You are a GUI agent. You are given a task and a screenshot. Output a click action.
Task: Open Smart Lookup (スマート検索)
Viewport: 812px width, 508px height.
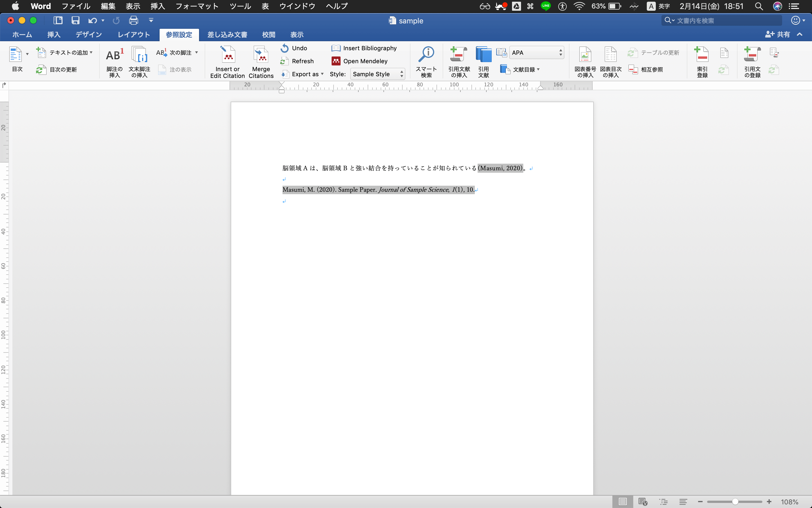tap(426, 62)
